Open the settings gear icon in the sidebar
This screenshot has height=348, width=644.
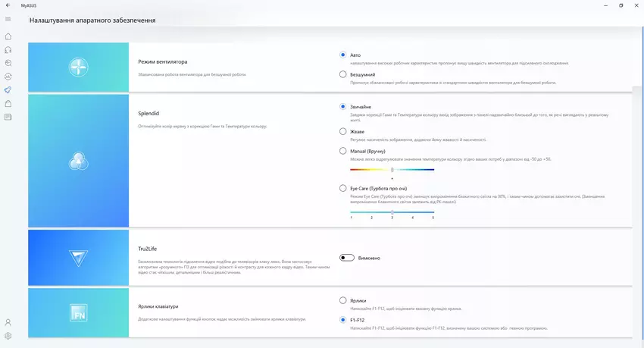coord(8,336)
